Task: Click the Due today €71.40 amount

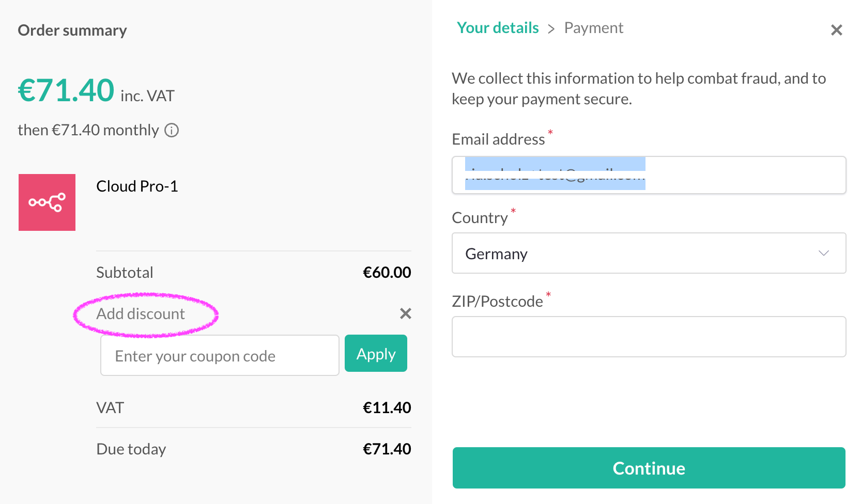Action: pyautogui.click(x=387, y=449)
